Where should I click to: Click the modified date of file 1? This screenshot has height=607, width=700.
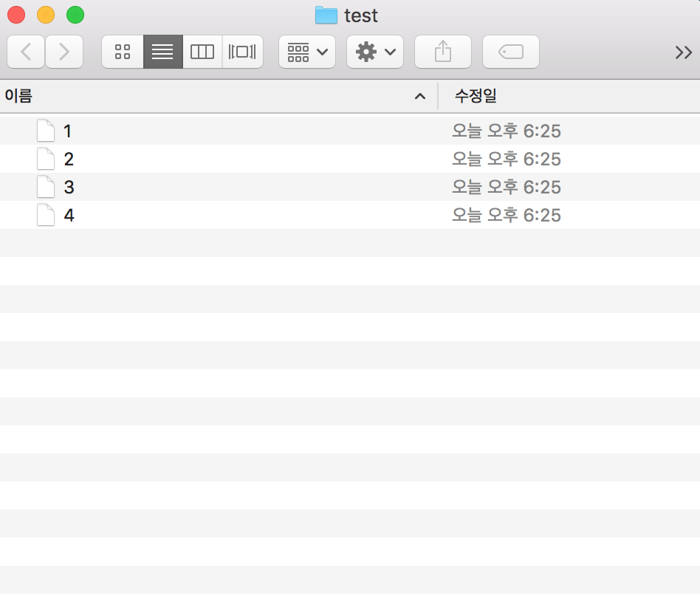click(x=507, y=131)
